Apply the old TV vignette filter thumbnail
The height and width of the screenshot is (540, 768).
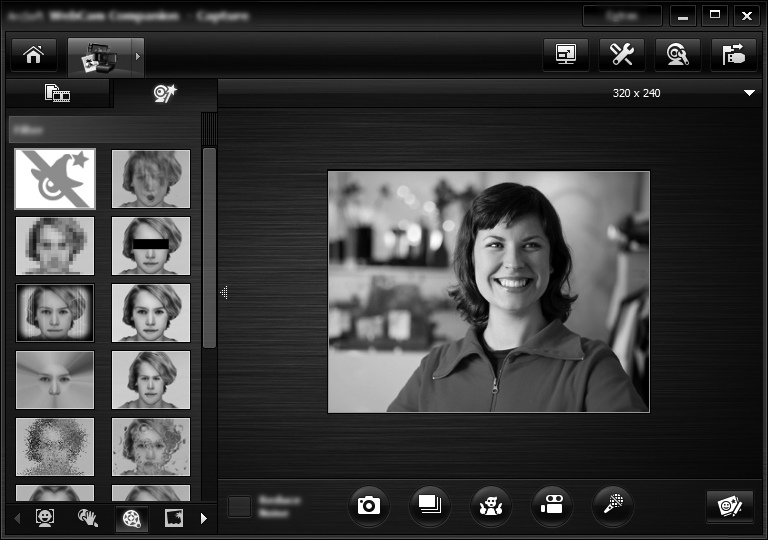point(55,313)
